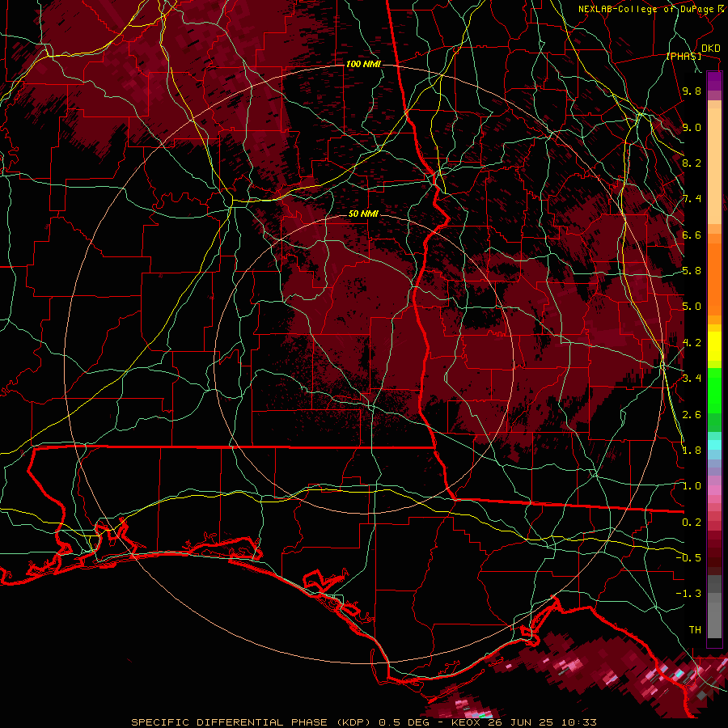Click the 100 NMI range ring label
This screenshot has height=728, width=728.
pos(363,64)
